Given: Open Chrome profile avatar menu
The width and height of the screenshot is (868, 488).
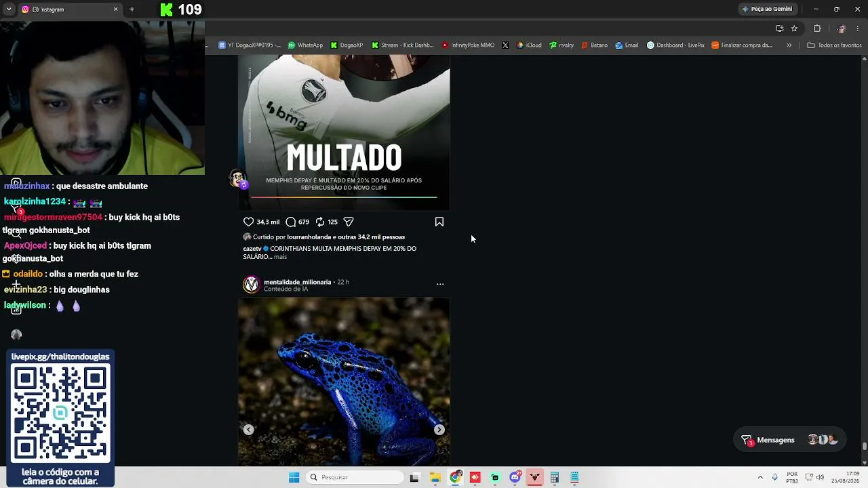Looking at the screenshot, I should [x=841, y=28].
